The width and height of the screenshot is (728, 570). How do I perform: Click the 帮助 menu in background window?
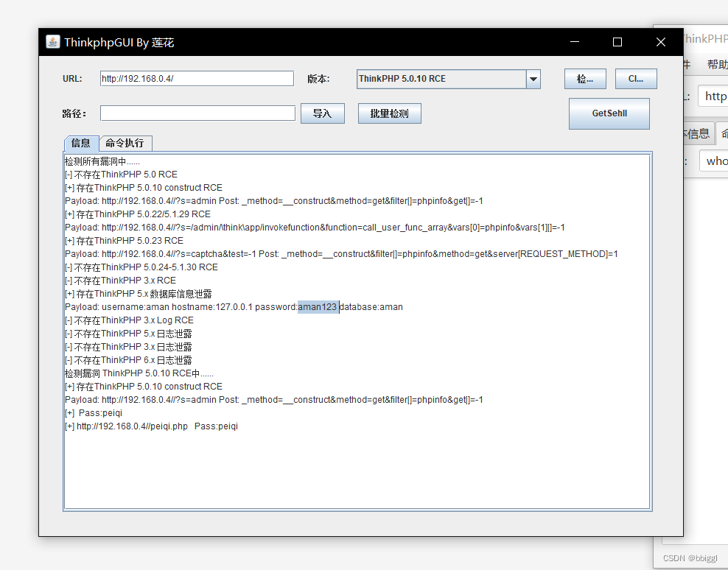pyautogui.click(x=717, y=65)
